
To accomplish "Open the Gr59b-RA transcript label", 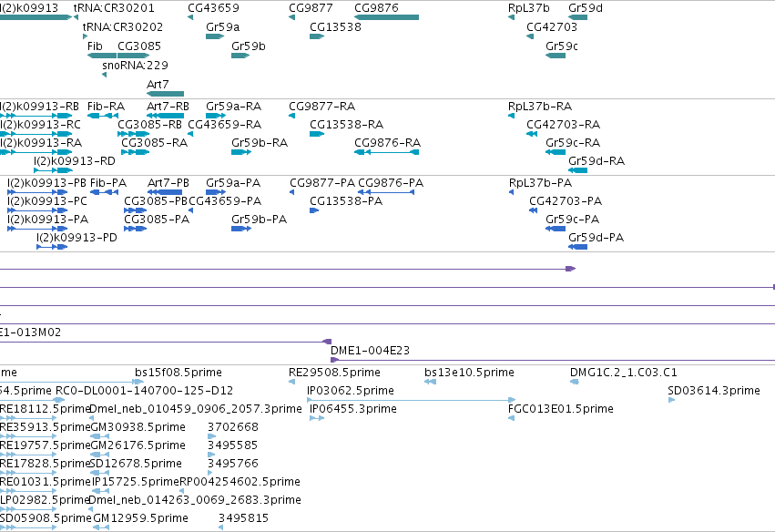I will (x=260, y=143).
